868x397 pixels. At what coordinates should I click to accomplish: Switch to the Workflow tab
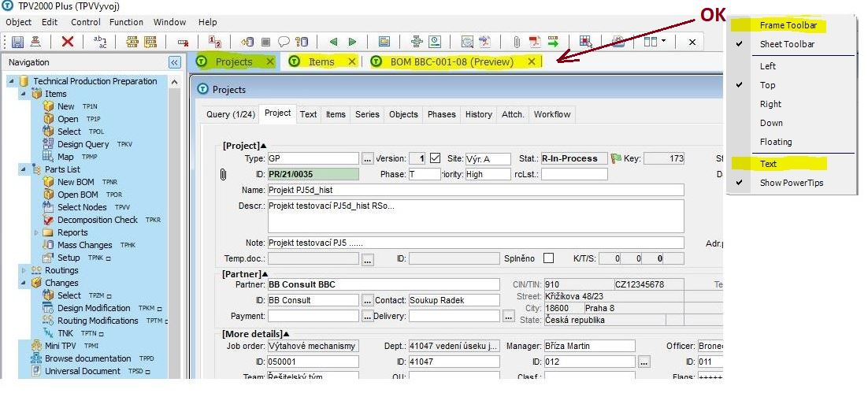[x=551, y=114]
